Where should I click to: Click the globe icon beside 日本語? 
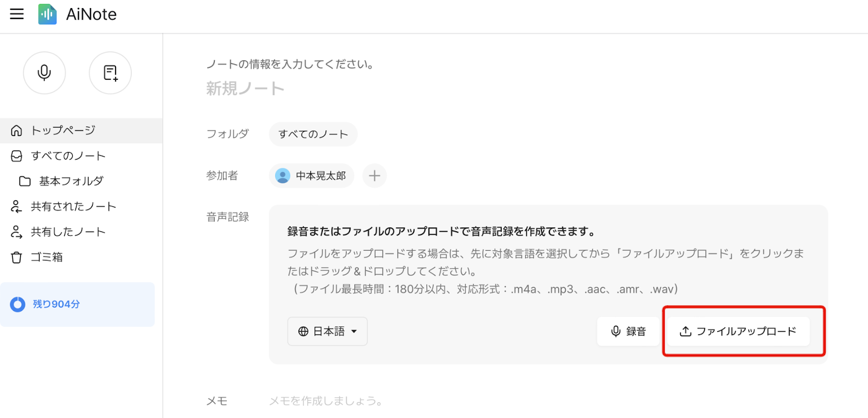pyautogui.click(x=303, y=332)
